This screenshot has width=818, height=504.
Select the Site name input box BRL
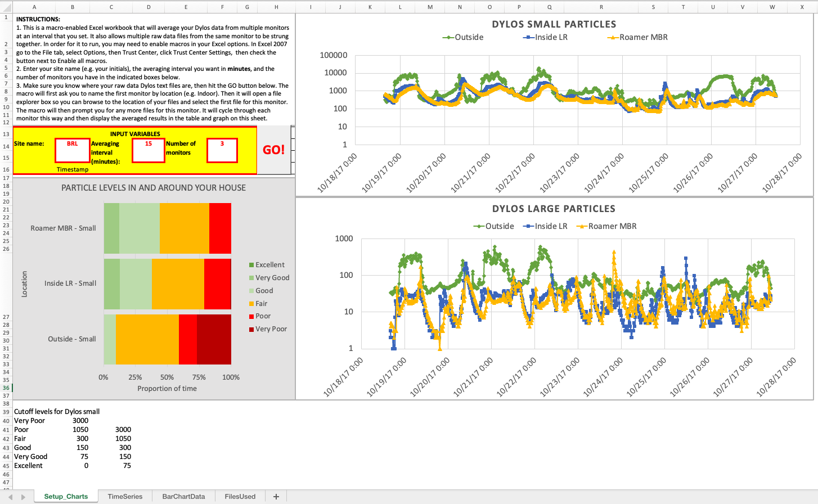click(73, 150)
